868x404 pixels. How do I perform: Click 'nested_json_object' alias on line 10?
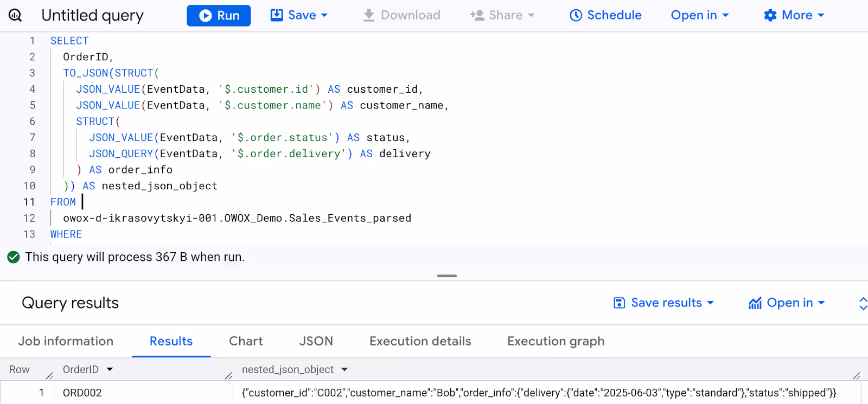pyautogui.click(x=159, y=186)
